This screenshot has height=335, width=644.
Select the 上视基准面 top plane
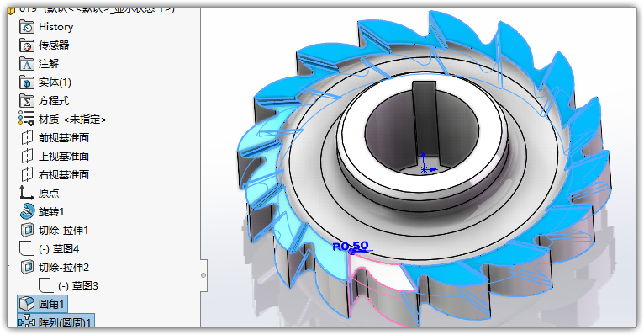coord(64,157)
